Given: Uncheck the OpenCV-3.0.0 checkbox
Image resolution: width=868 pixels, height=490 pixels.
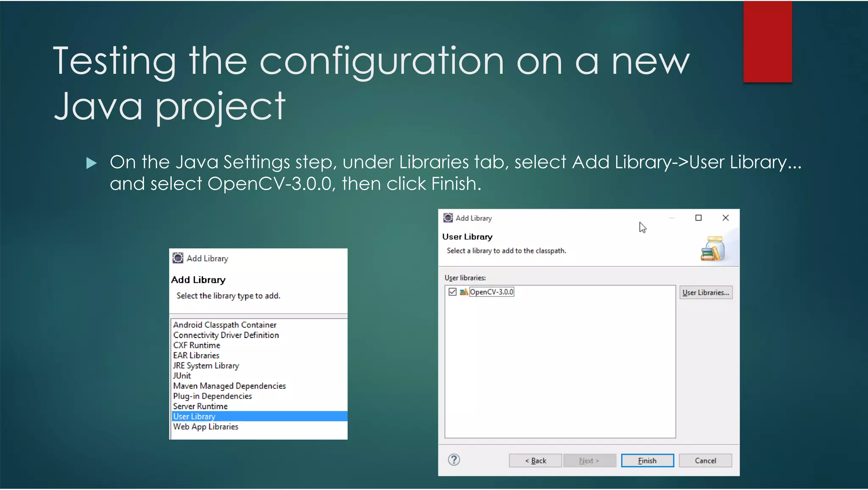Looking at the screenshot, I should [x=452, y=292].
